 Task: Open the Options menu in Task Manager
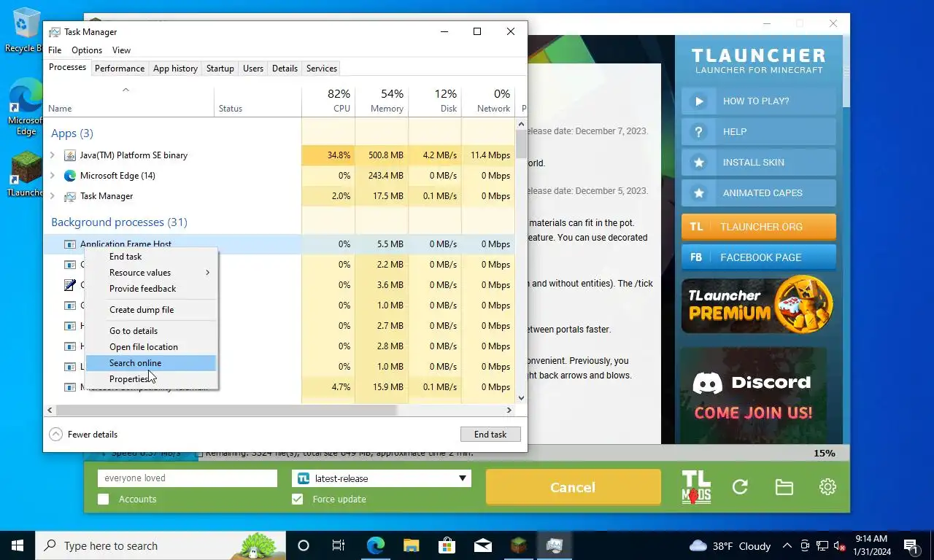pos(87,50)
